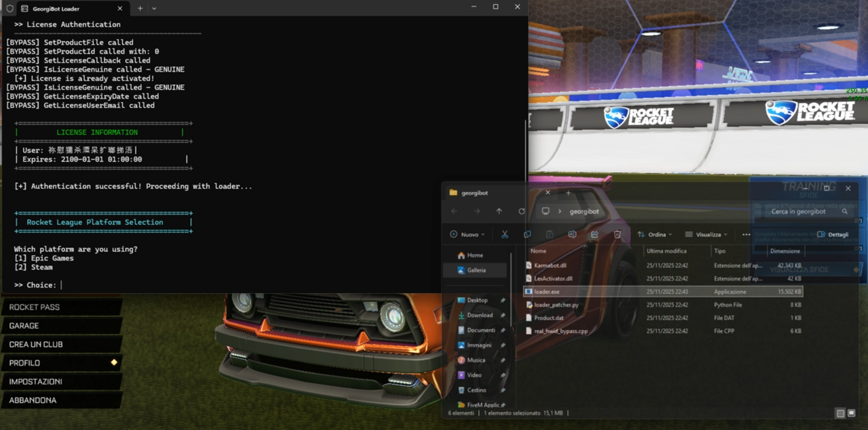Open Download folder in the navigation pane
868x430 pixels.
coord(479,315)
